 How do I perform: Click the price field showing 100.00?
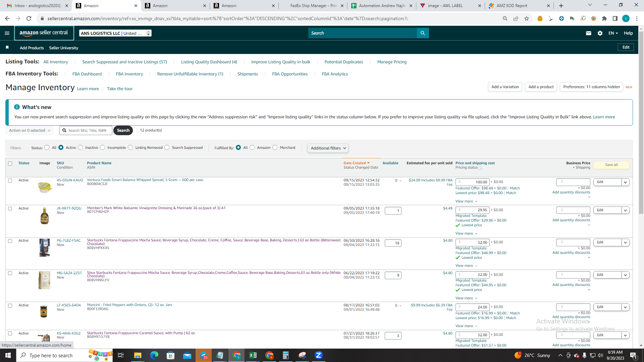coord(473,182)
